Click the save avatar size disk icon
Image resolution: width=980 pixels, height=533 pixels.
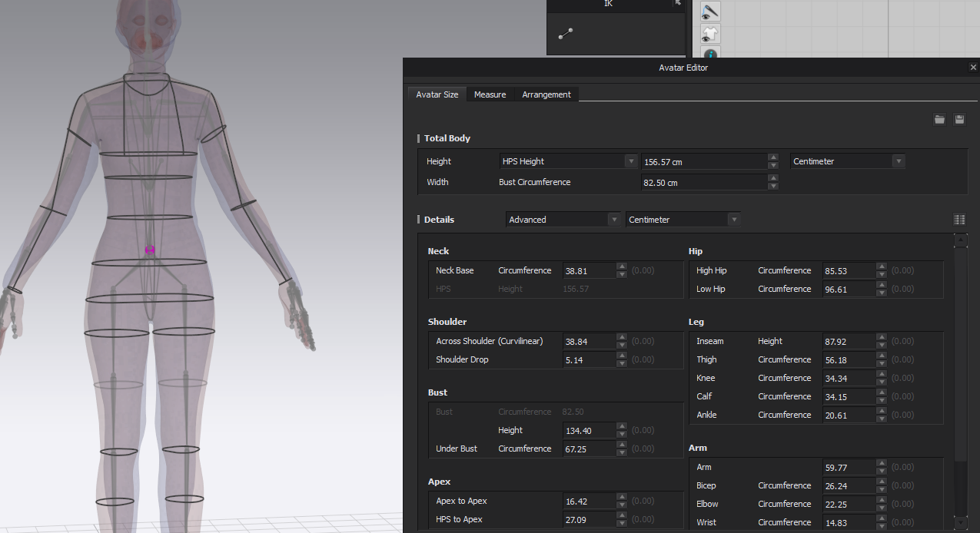[x=959, y=119]
